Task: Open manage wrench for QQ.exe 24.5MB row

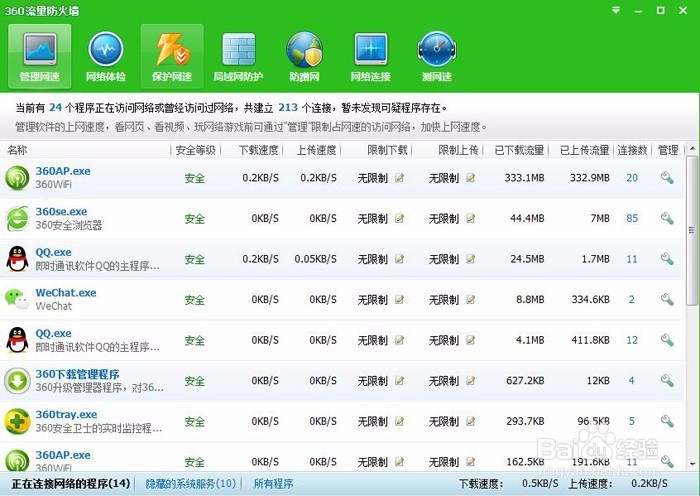Action: [x=667, y=259]
